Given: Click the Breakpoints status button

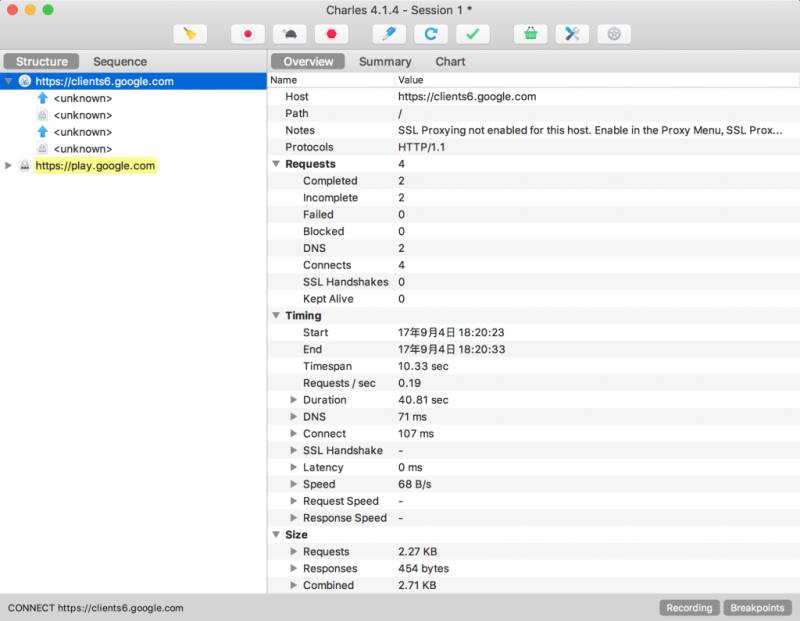Looking at the screenshot, I should click(757, 608).
